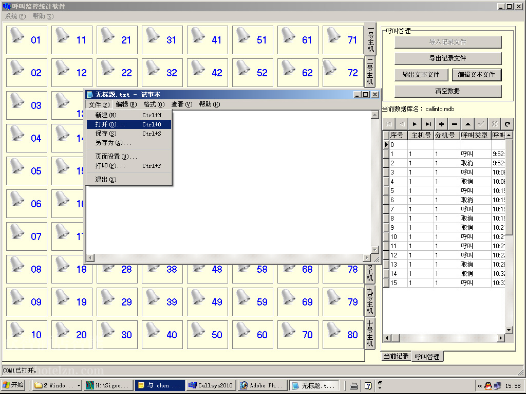Viewport: 526px width, 394px height.
Task: Select the bell for extension 52
Action: [243, 67]
